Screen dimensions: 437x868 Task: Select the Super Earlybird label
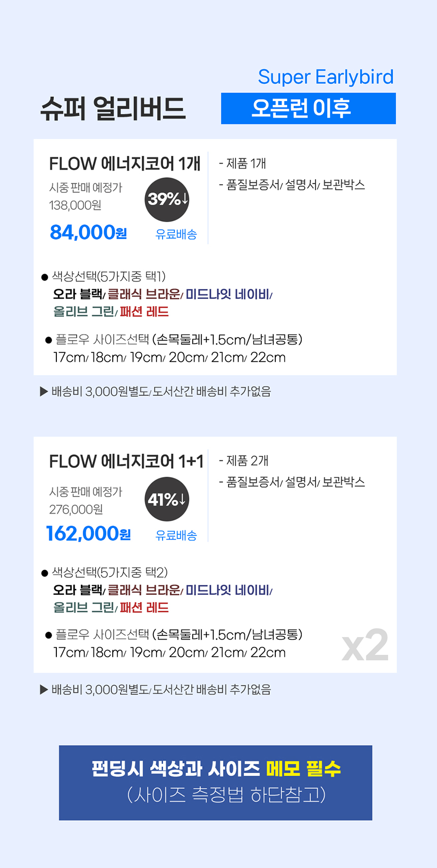(x=326, y=77)
